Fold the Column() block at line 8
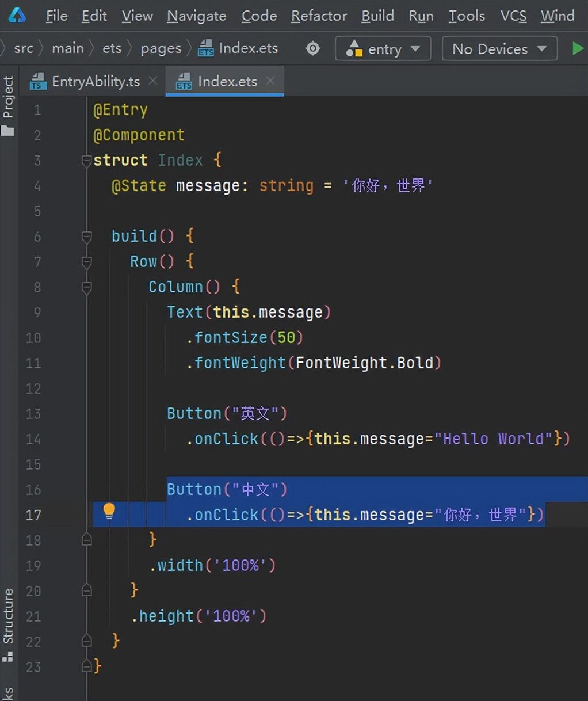 (86, 287)
